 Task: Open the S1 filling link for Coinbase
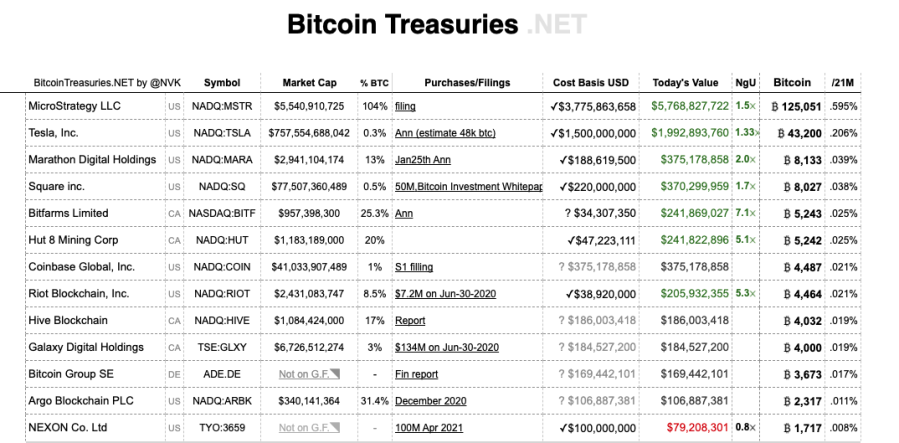pyautogui.click(x=414, y=266)
